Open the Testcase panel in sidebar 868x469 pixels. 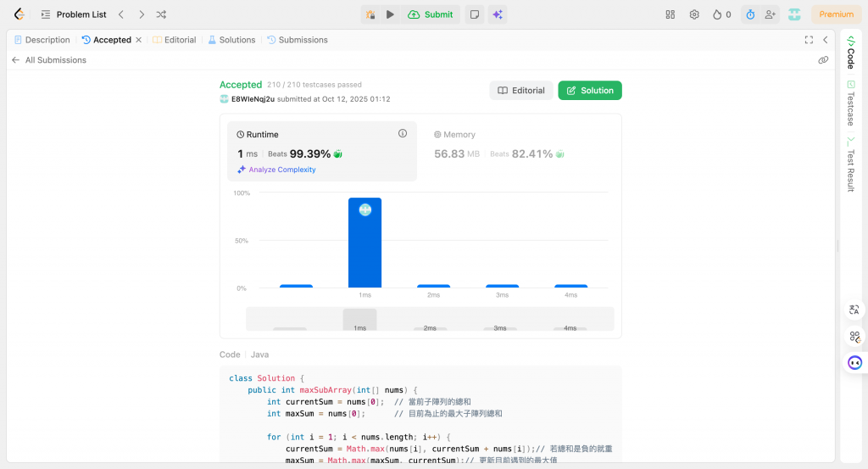click(851, 103)
